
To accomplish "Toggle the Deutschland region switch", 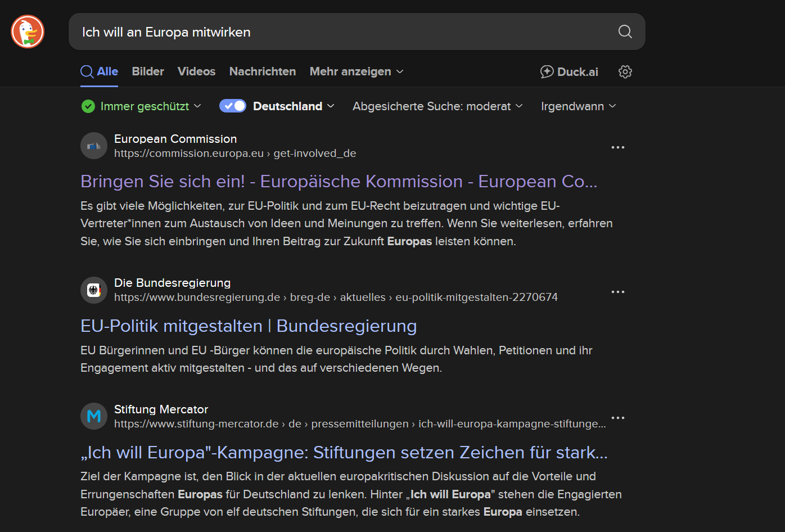I will pyautogui.click(x=232, y=106).
